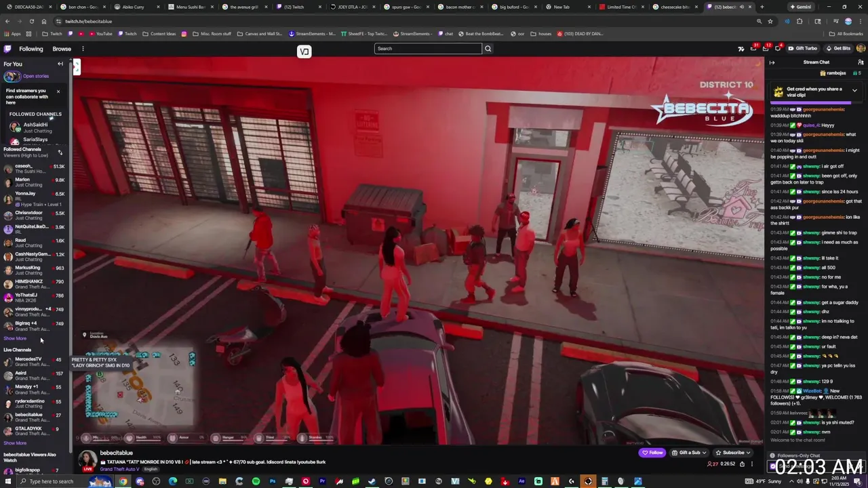The width and height of the screenshot is (868, 488).
Task: Open Photoshop from the taskbar
Action: tap(273, 481)
